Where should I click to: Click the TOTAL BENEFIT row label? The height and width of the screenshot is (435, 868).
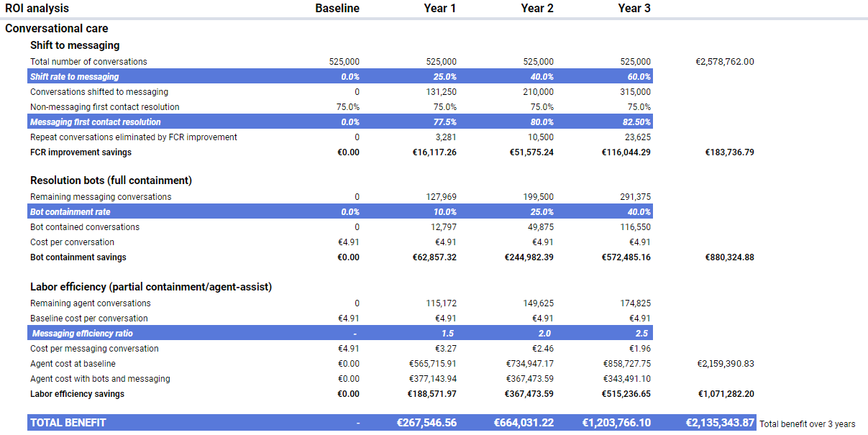point(68,423)
